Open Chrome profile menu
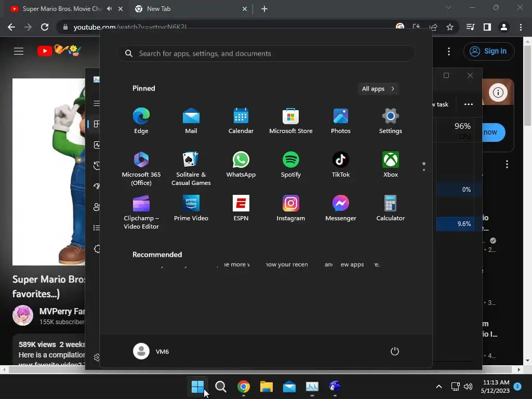532x399 pixels. point(504,27)
